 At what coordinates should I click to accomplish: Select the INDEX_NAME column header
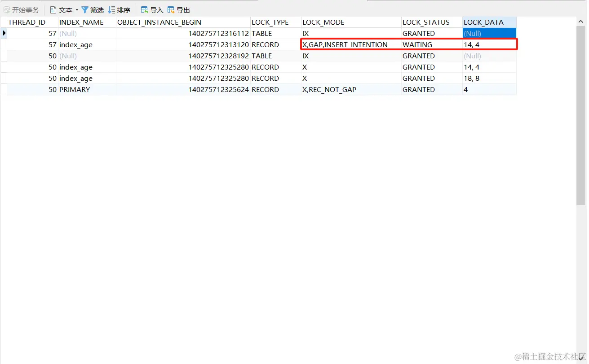pyautogui.click(x=87, y=22)
